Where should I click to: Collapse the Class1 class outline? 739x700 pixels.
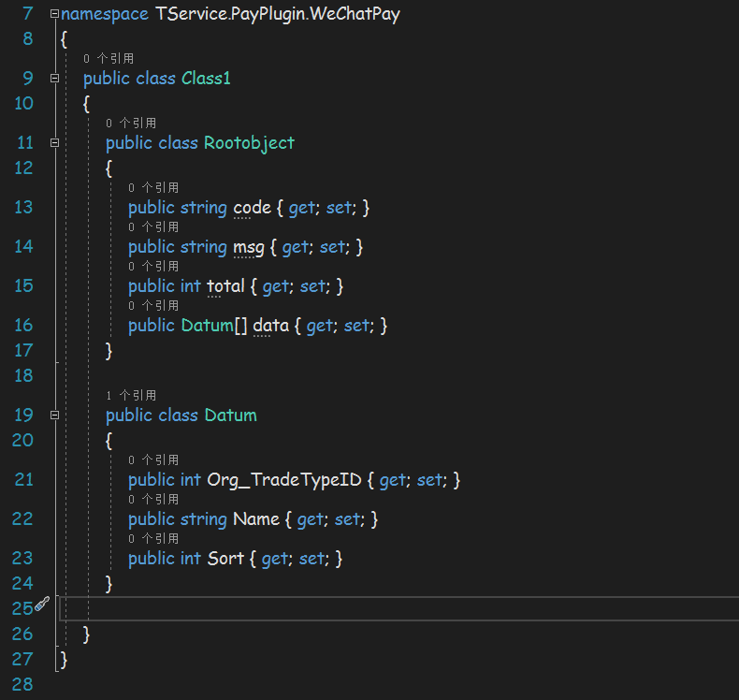(54, 79)
